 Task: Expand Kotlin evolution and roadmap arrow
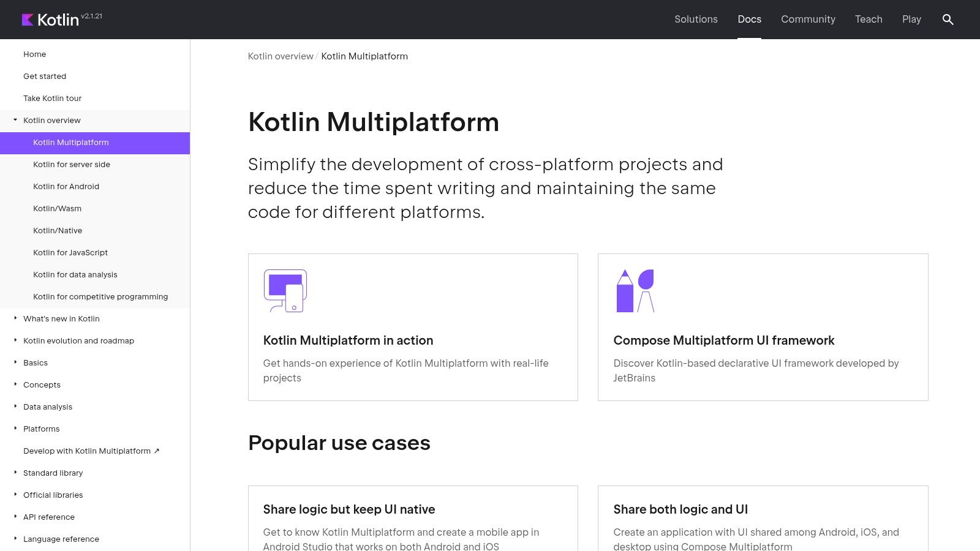click(15, 340)
